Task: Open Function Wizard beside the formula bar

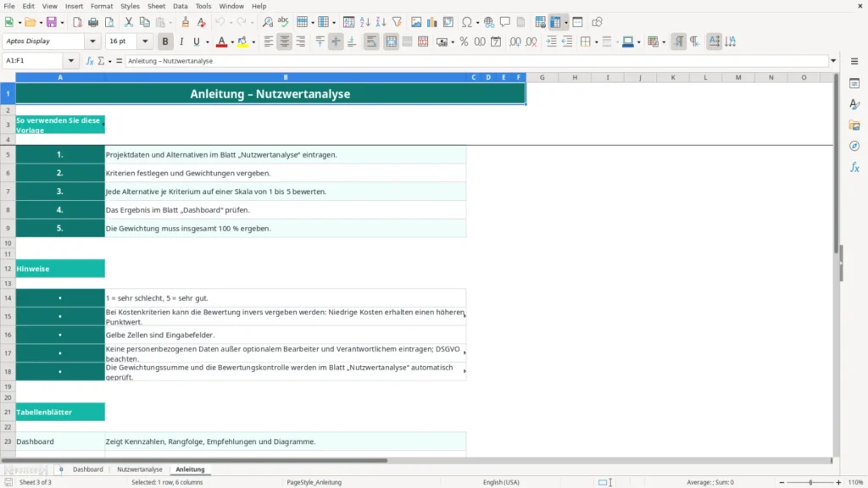Action: pyautogui.click(x=90, y=61)
